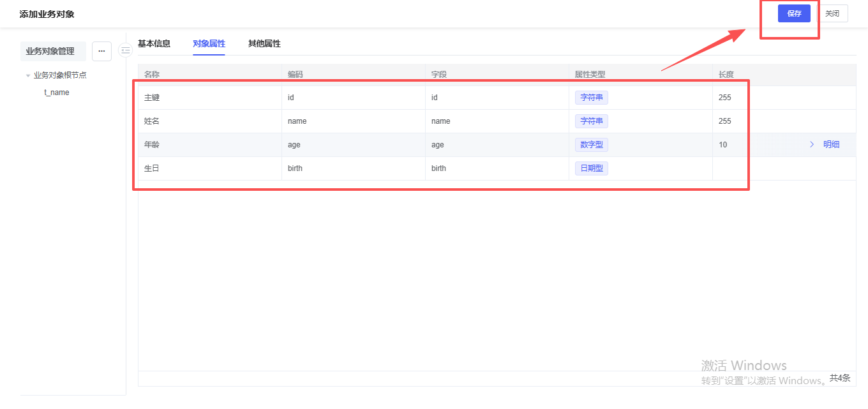Viewport: 868px width, 409px height.
Task: Click the 日期型 type tag for 生日
Action: pyautogui.click(x=591, y=168)
